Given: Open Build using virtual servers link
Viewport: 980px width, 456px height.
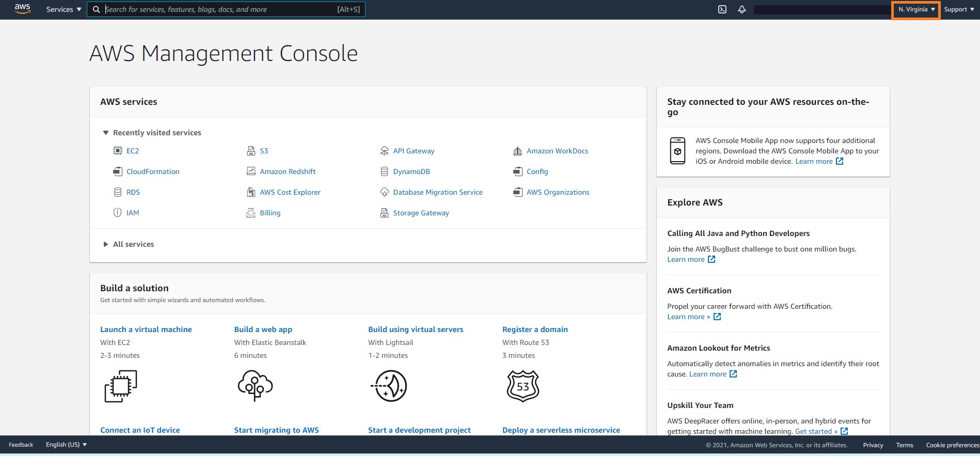Looking at the screenshot, I should point(416,329).
